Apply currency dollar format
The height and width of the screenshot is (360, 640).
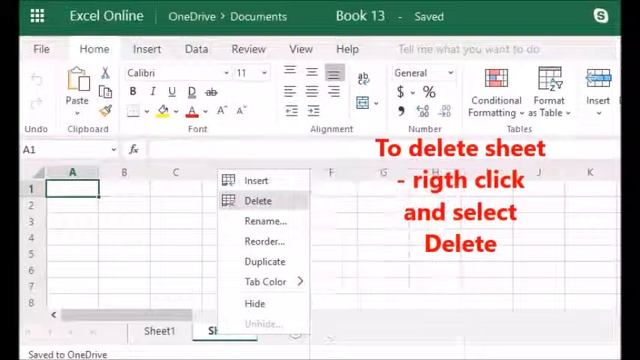[401, 92]
